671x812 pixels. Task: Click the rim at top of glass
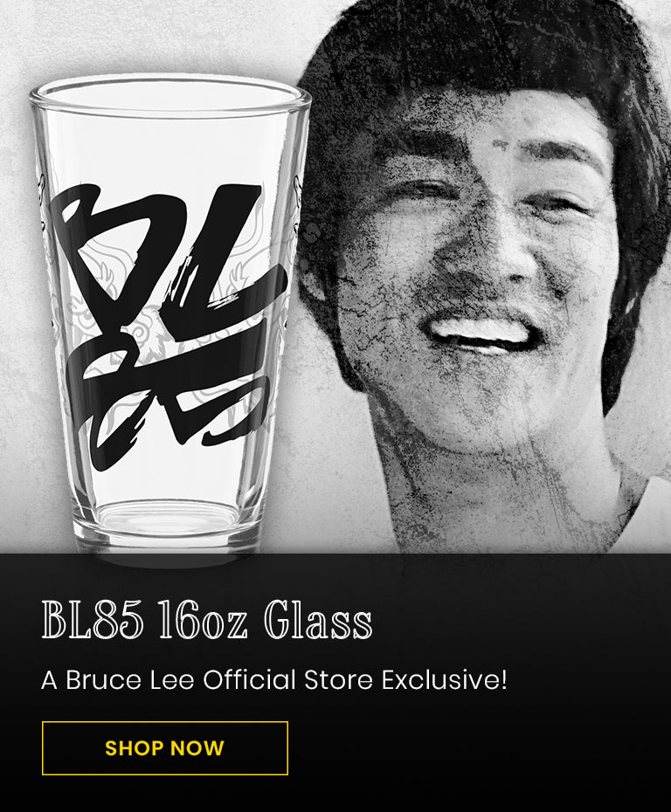pos(170,96)
